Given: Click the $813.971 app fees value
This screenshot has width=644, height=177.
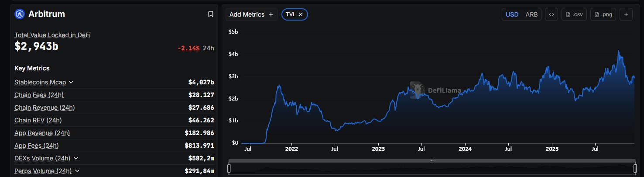Looking at the screenshot, I should 199,146.
